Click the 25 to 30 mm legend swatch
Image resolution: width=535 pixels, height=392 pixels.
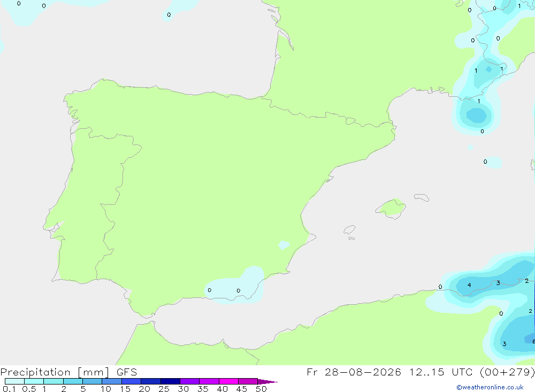pos(170,381)
